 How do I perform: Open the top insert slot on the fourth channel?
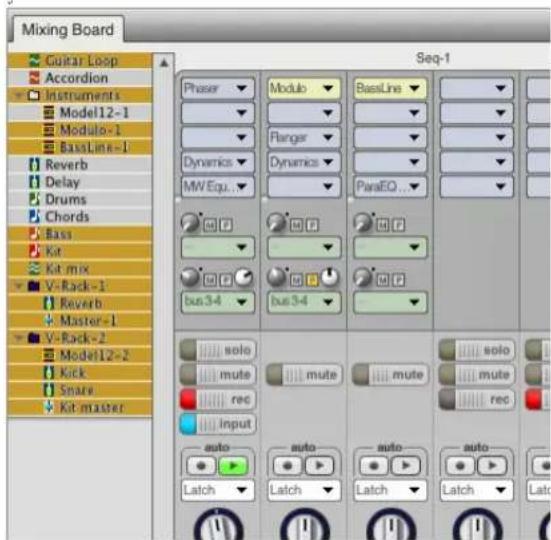pyautogui.click(x=477, y=88)
